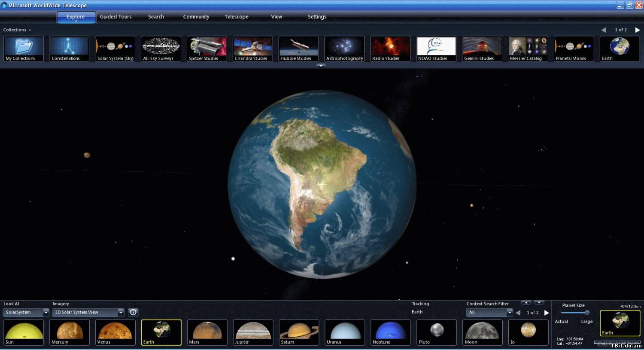Open the Earth collection in top row

coord(620,49)
